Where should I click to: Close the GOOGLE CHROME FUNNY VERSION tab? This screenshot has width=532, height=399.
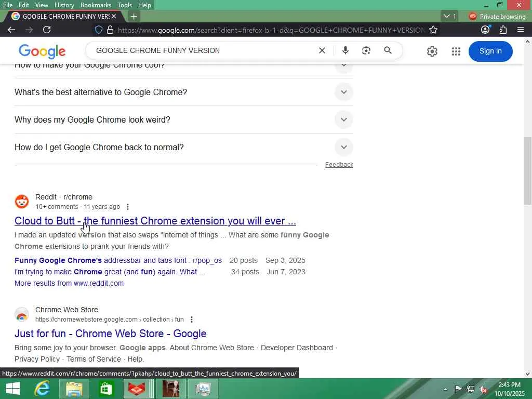point(114,16)
